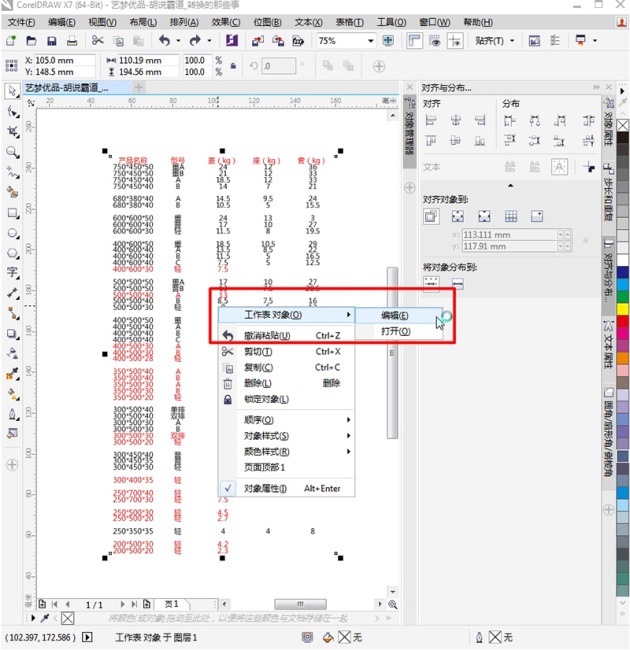
Task: Pick the yellow swatch in palette
Action: pos(623,309)
